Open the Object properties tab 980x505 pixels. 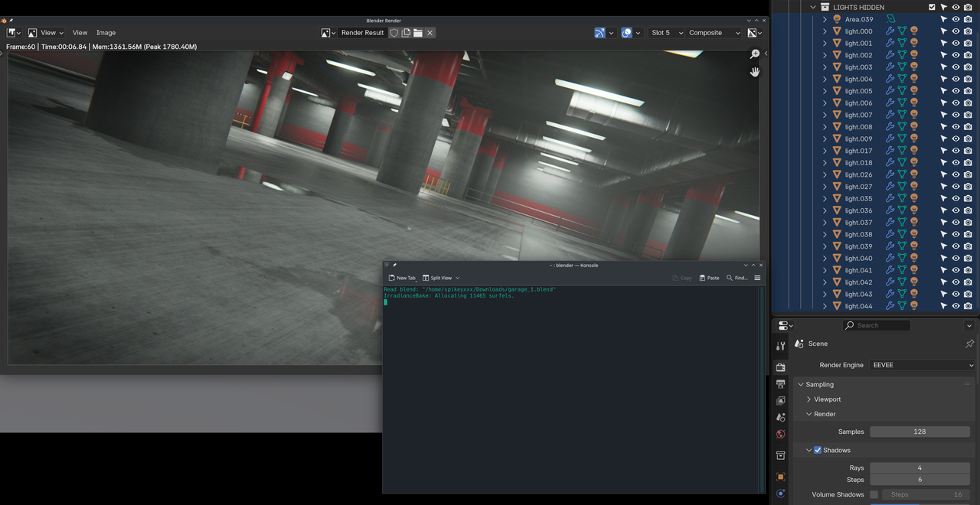780,476
